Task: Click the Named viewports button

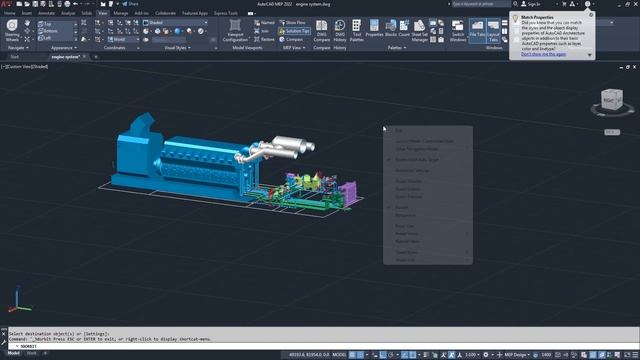Action: [264, 22]
